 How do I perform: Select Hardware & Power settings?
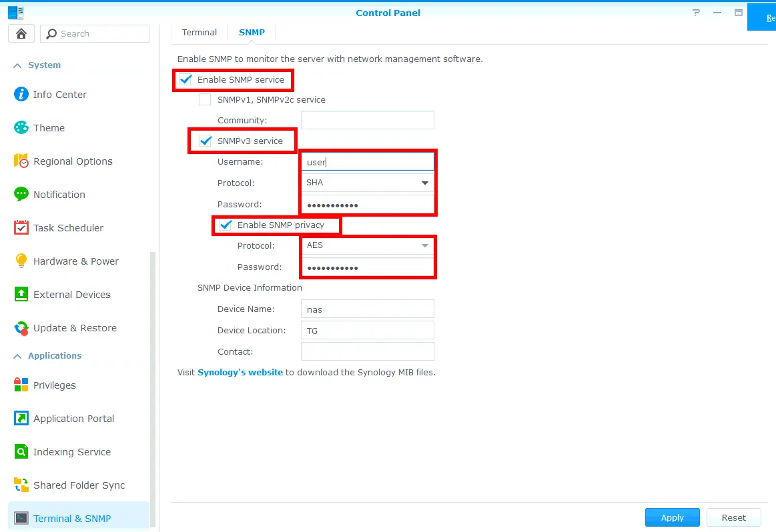coord(75,261)
